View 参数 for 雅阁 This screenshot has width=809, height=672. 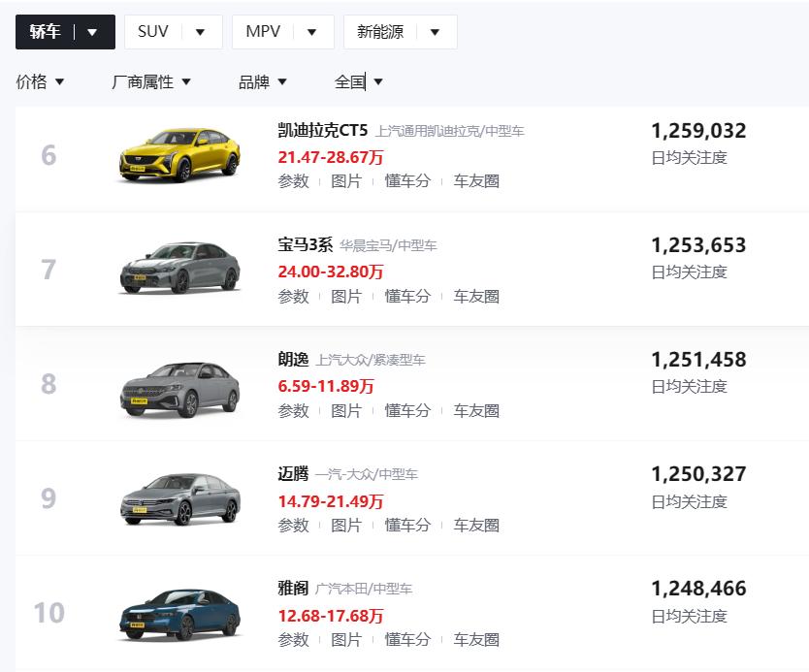tap(293, 640)
